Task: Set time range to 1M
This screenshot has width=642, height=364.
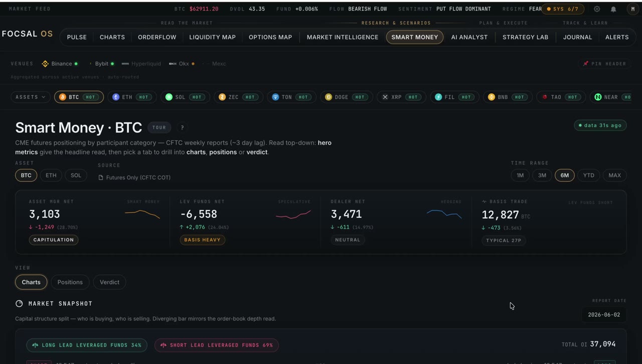Action: pos(520,175)
